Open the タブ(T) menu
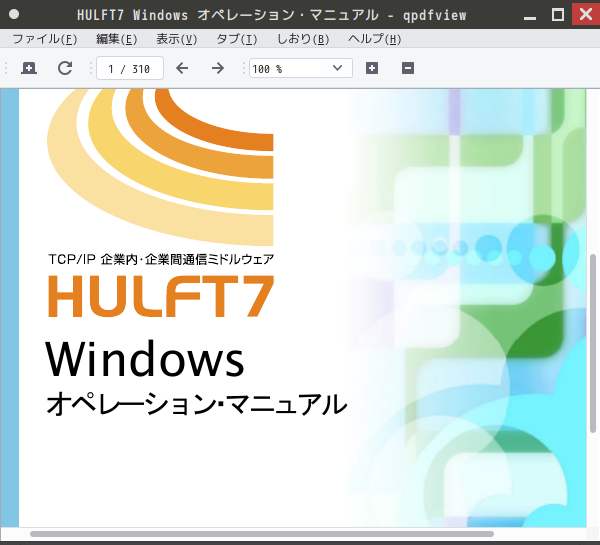This screenshot has height=545, width=600. (236, 39)
